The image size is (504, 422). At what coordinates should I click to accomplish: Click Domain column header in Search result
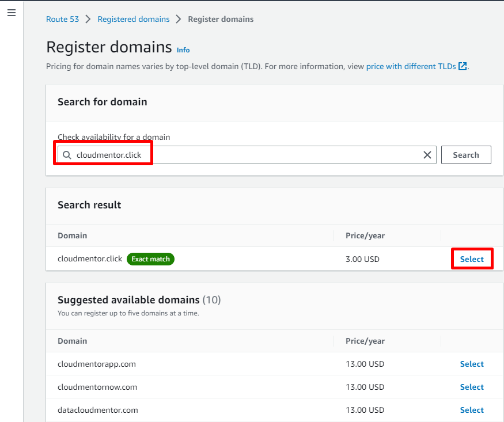coord(73,235)
